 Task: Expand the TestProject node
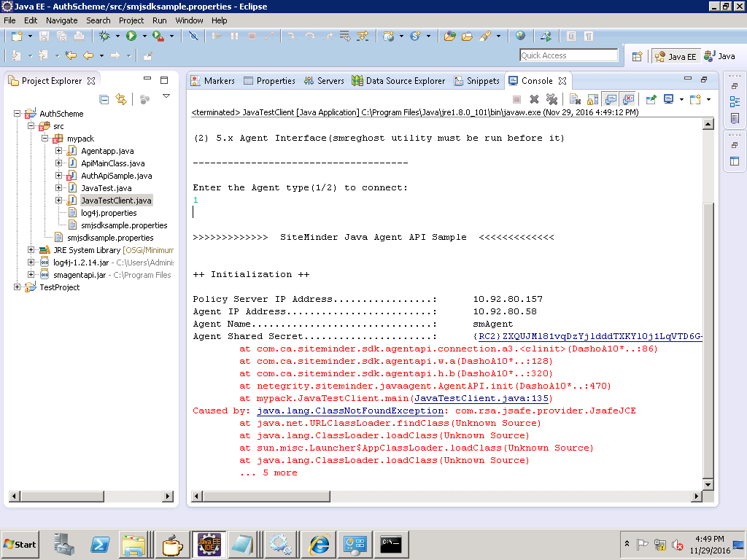(x=18, y=287)
